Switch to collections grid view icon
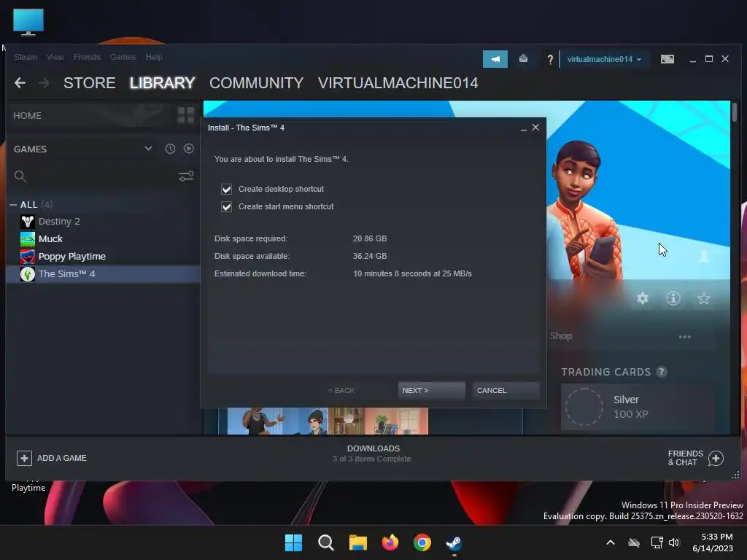Screen dimensions: 747x560 coord(185,115)
